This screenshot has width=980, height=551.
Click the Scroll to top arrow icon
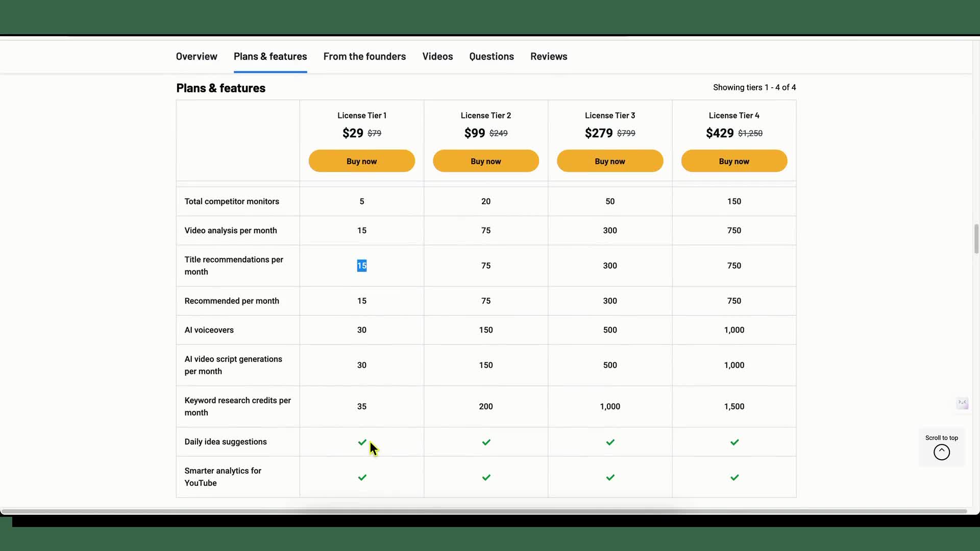click(x=941, y=452)
